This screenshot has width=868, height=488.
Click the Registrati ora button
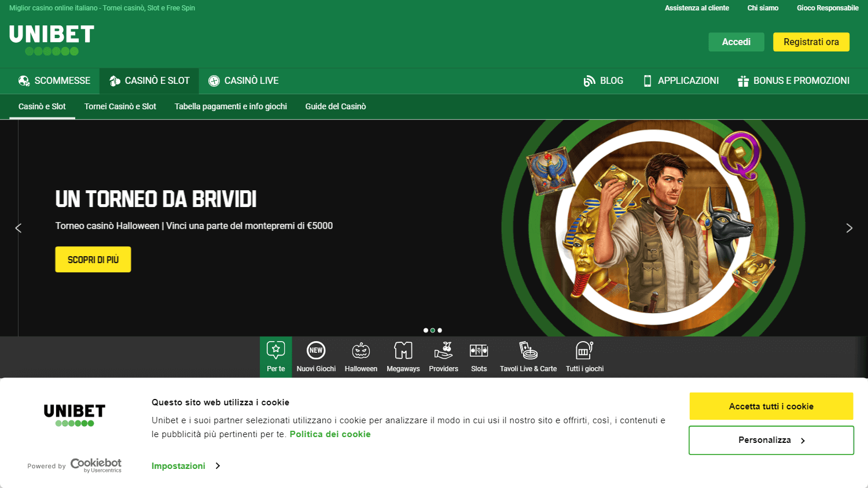[811, 42]
